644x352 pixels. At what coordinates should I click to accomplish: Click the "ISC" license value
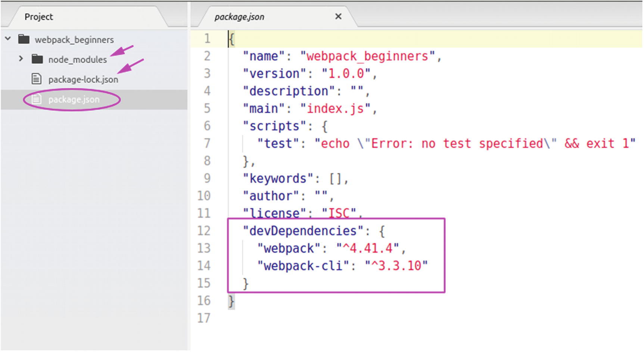point(339,213)
